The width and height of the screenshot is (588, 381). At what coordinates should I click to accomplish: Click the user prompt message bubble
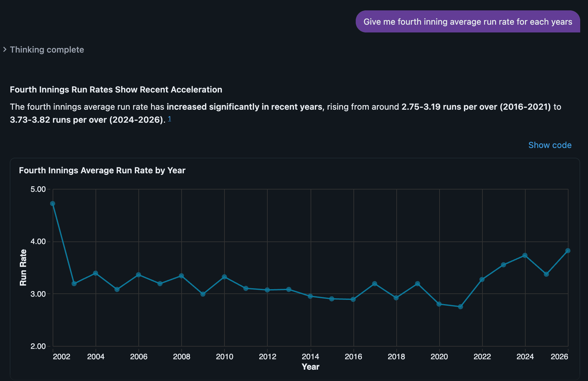[468, 21]
